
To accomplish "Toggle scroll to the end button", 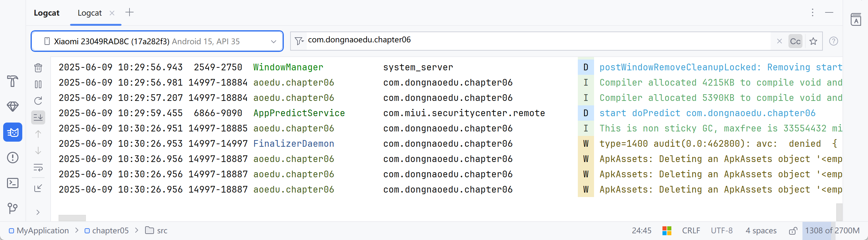I will tap(38, 117).
